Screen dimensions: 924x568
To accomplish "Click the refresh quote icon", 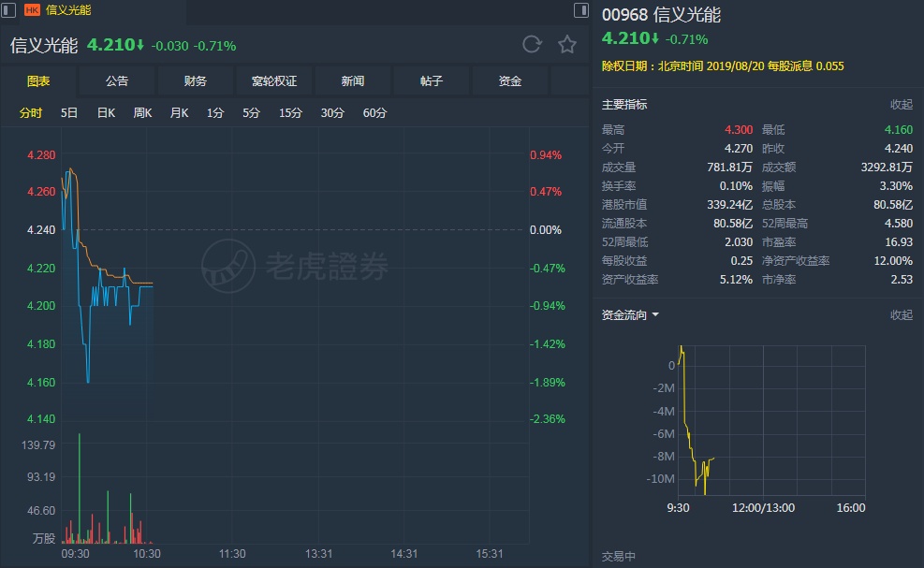I will 532,45.
